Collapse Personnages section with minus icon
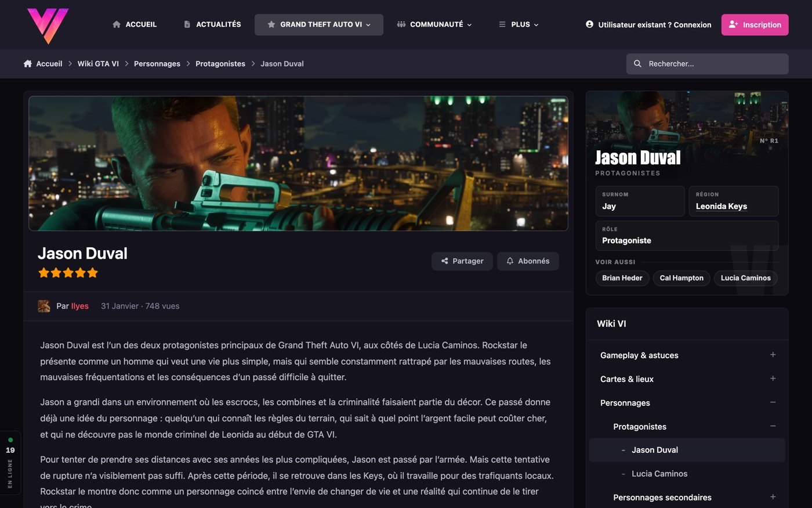 tap(773, 402)
